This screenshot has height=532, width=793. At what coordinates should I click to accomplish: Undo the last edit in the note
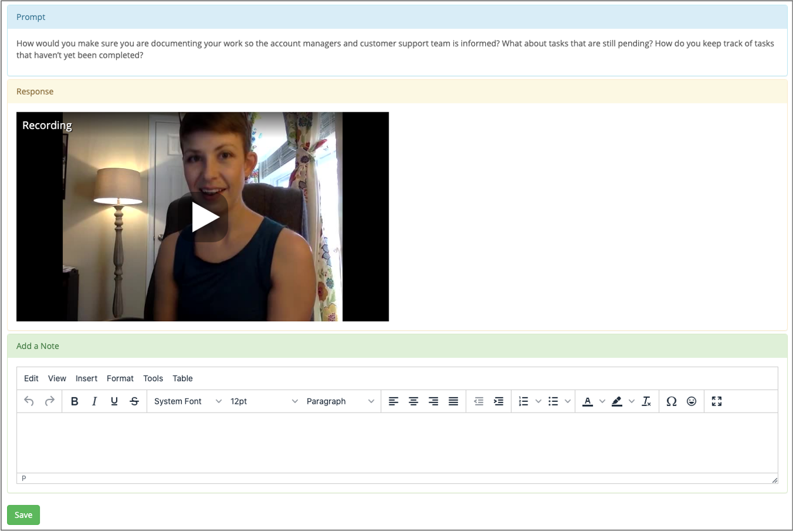(x=29, y=401)
